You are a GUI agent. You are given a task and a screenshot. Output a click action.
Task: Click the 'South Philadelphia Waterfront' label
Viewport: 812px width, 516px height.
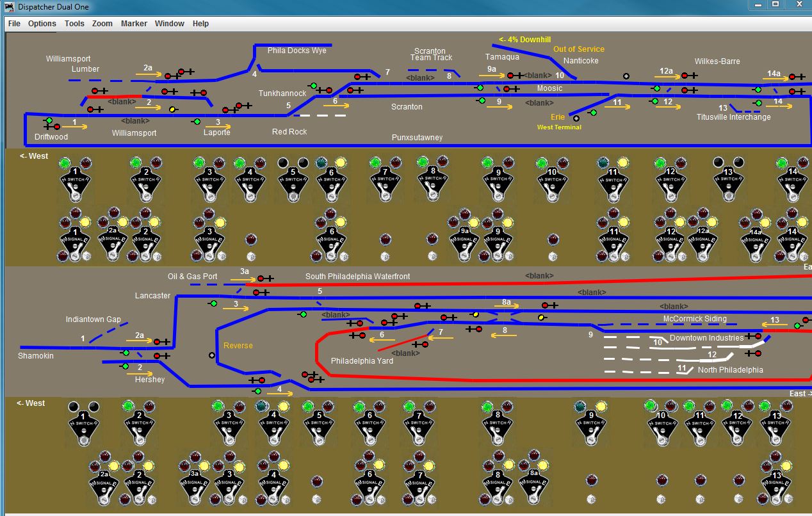[x=357, y=277]
